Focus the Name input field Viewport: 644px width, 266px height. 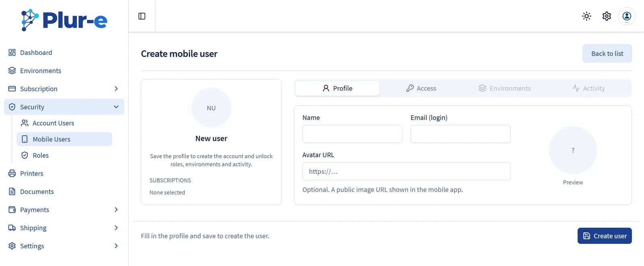coord(352,134)
